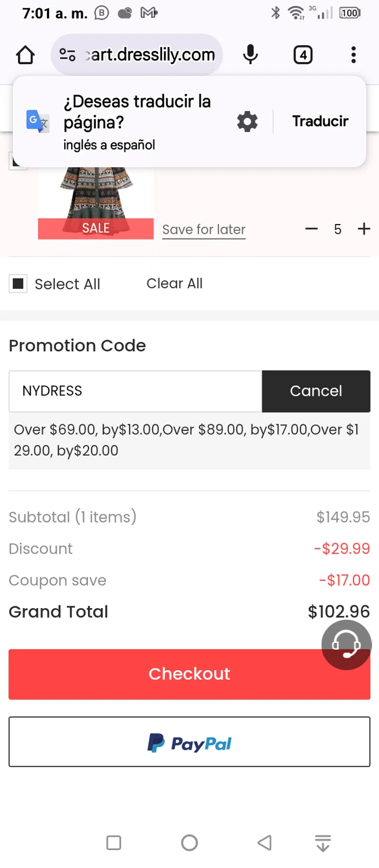This screenshot has height=868, width=379.
Task: Focus the promotion code input field
Action: coord(135,391)
